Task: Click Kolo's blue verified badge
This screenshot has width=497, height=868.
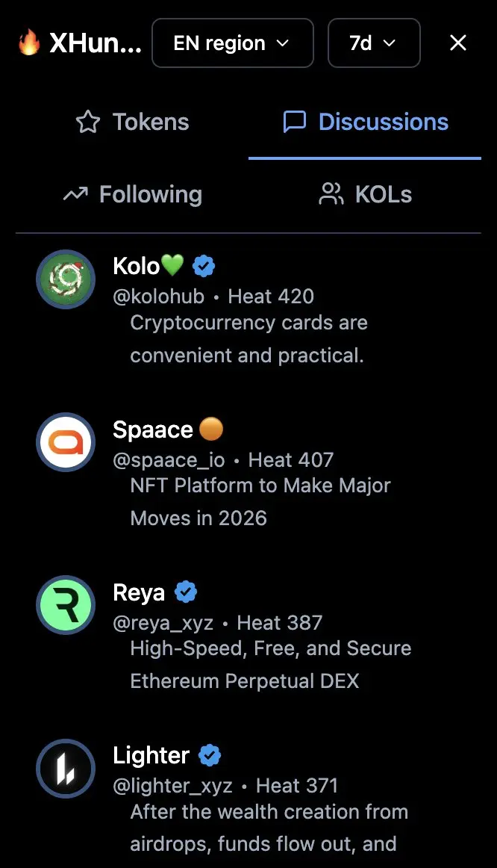Action: point(204,265)
